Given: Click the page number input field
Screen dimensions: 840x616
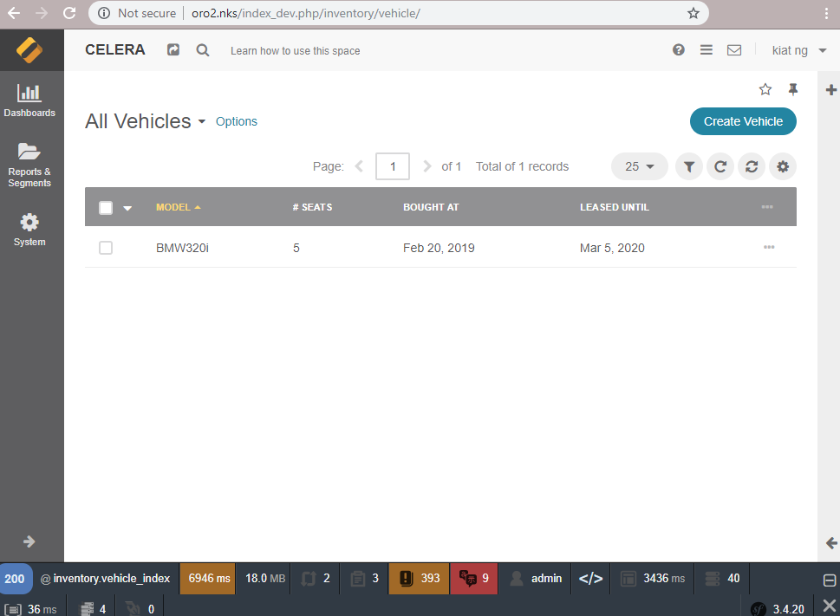Looking at the screenshot, I should click(393, 166).
